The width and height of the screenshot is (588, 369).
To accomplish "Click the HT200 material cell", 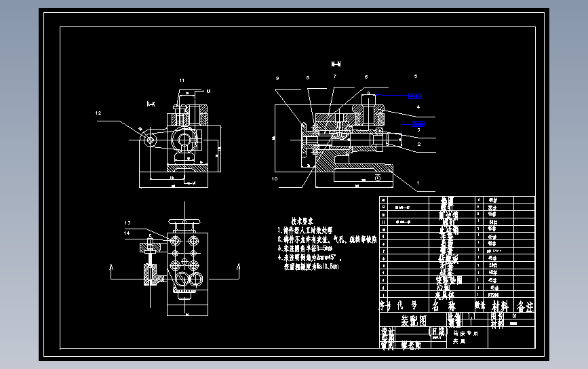I will [493, 296].
